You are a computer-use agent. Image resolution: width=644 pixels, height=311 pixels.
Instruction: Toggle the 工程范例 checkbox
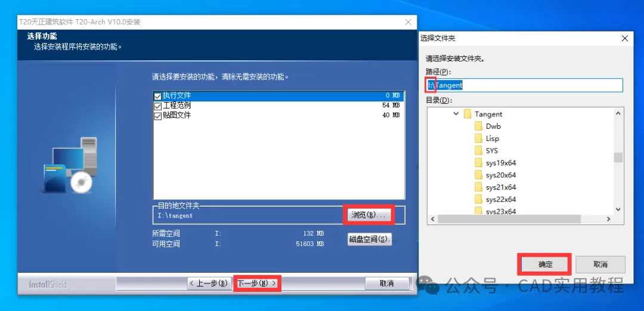(157, 106)
